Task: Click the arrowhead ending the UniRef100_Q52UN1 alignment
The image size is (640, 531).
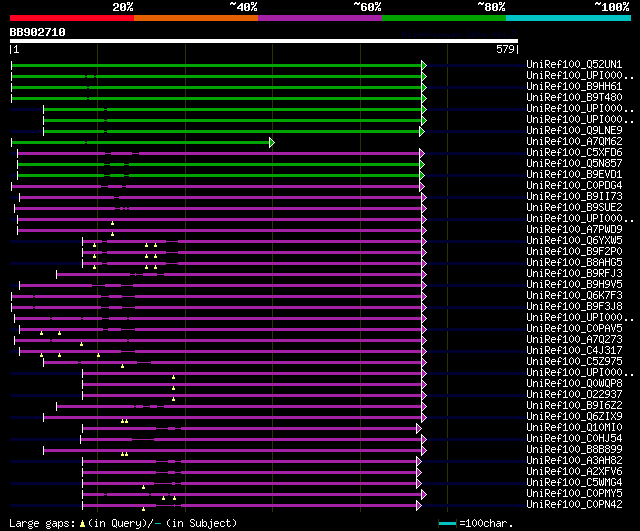Action: (x=424, y=65)
